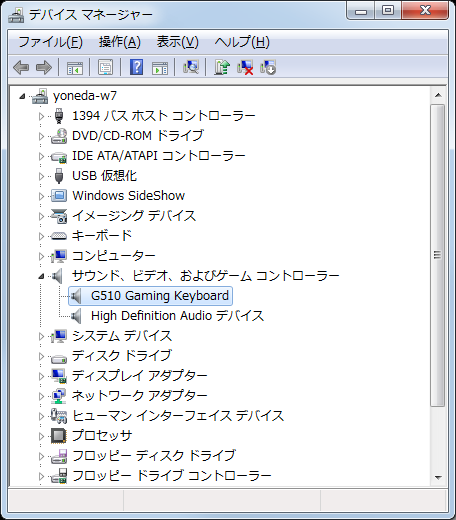
Task: Select High Definition Audio デバイス item
Action: click(177, 316)
